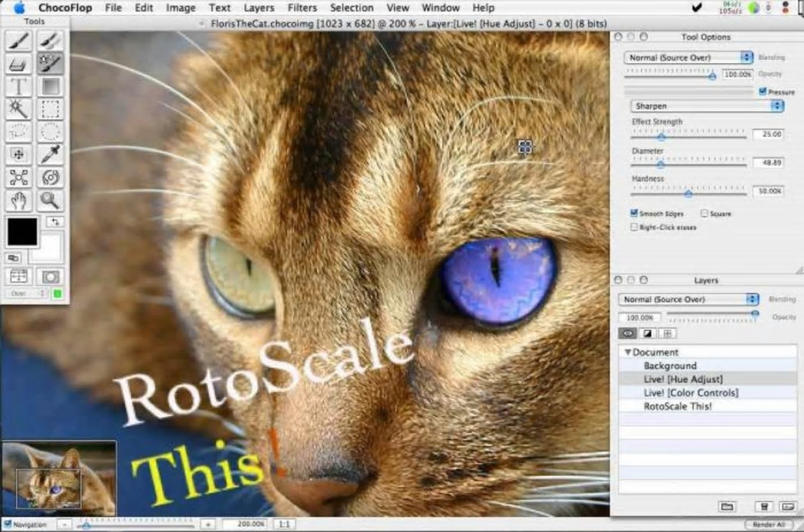Viewport: 804px width, 532px height.
Task: Uncheck Smooth Edges option
Action: click(x=635, y=214)
